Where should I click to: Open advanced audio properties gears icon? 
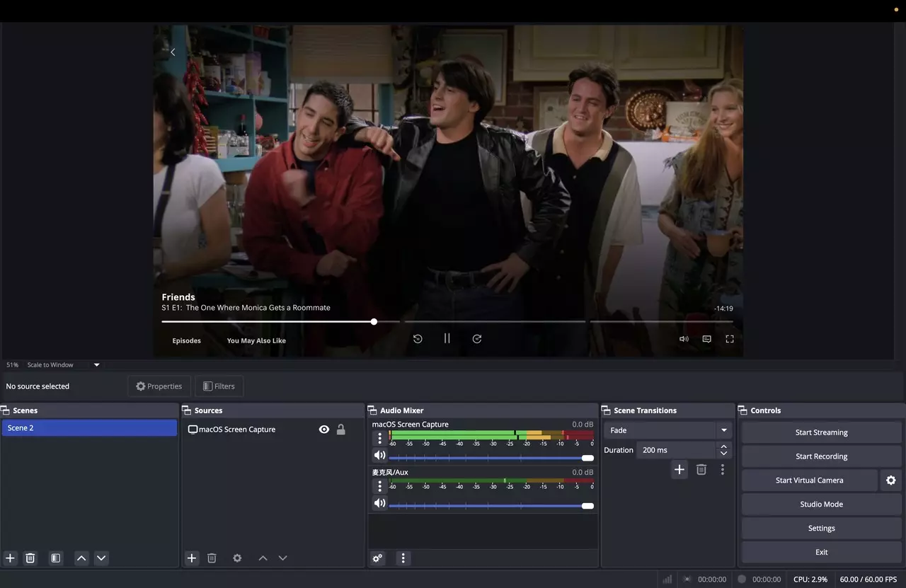378,558
